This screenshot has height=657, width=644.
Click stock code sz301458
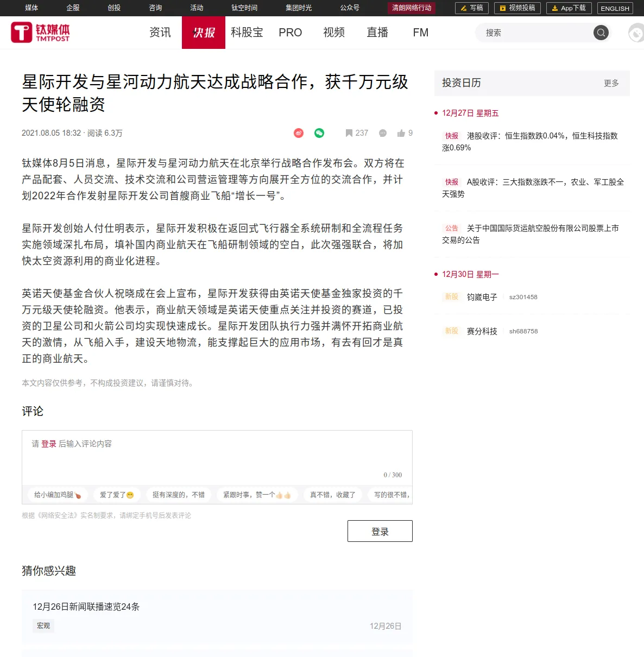(x=523, y=297)
